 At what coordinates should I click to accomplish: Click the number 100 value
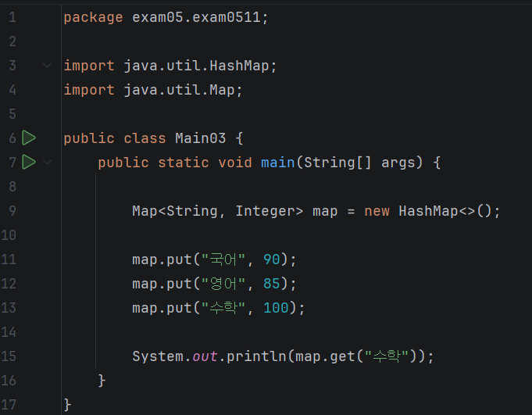click(x=276, y=308)
